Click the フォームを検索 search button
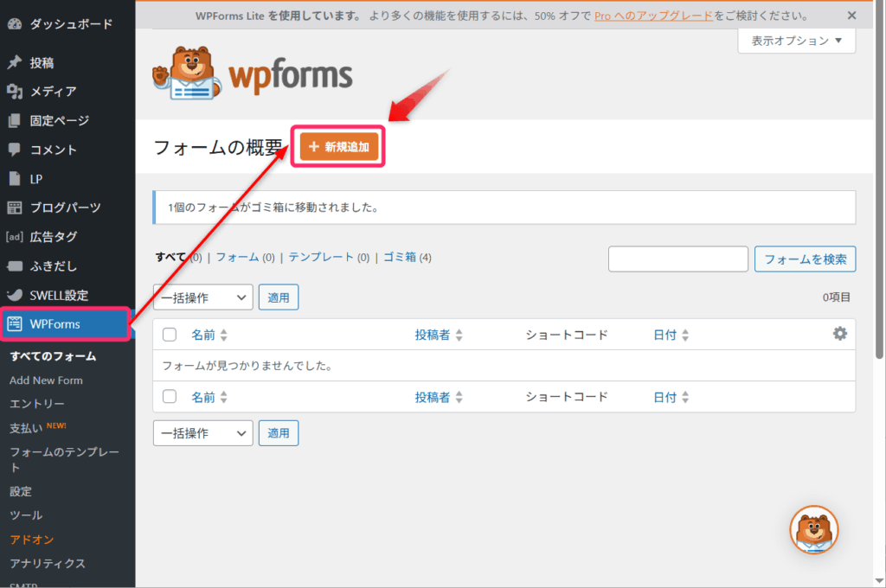Screen dimensions: 886x588 pyautogui.click(x=806, y=259)
